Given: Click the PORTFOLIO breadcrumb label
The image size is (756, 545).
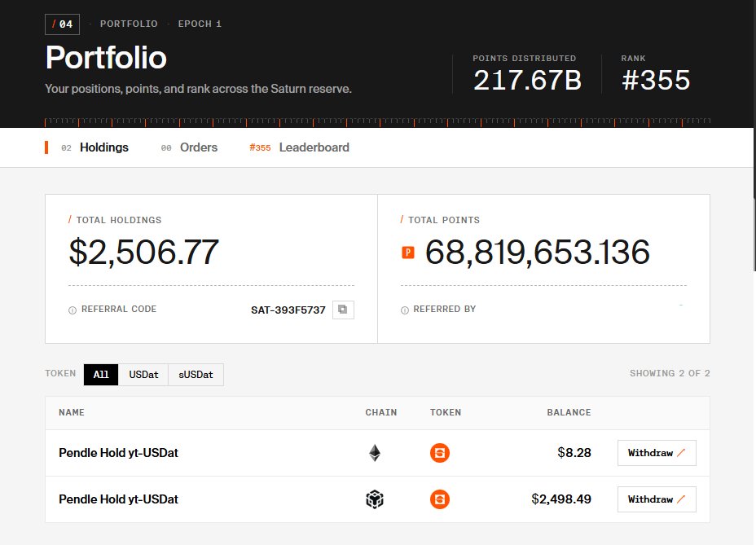Looking at the screenshot, I should coord(129,24).
